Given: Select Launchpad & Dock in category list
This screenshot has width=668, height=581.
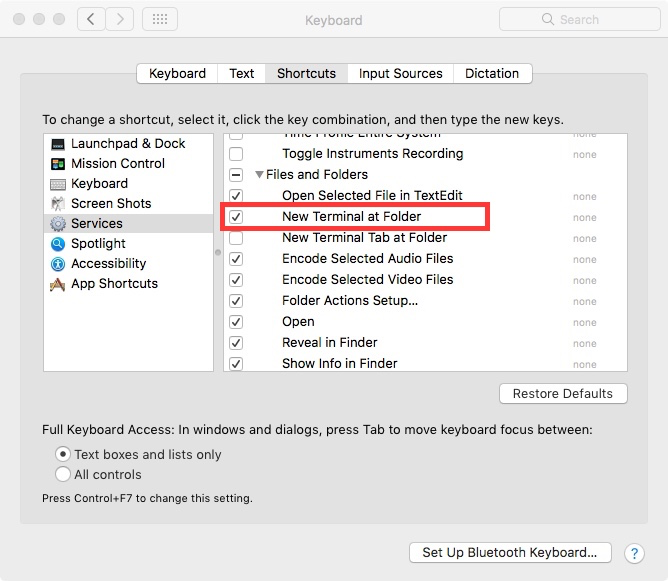Looking at the screenshot, I should click(x=128, y=144).
